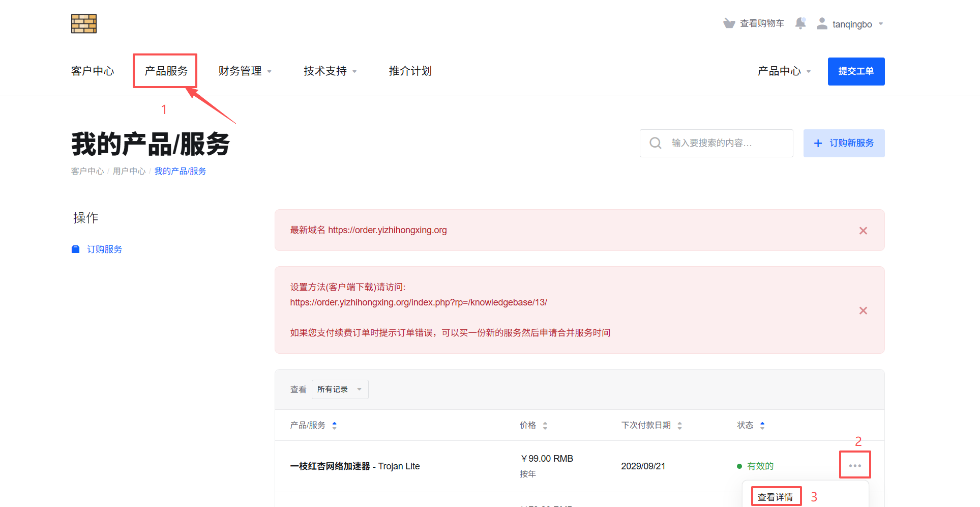The height and width of the screenshot is (507, 980).
Task: Expand the 产品中心 dropdown
Action: pyautogui.click(x=784, y=71)
